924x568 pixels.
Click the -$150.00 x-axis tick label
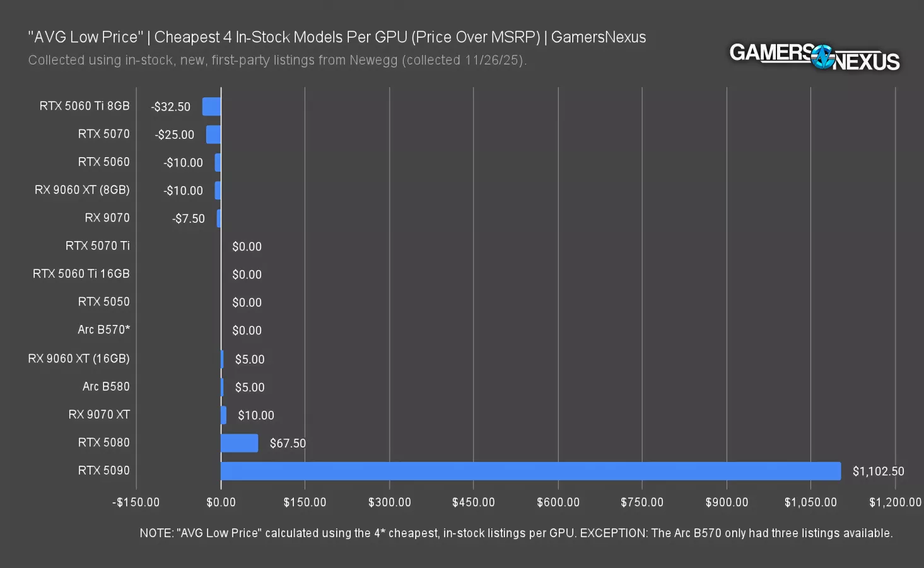click(136, 502)
